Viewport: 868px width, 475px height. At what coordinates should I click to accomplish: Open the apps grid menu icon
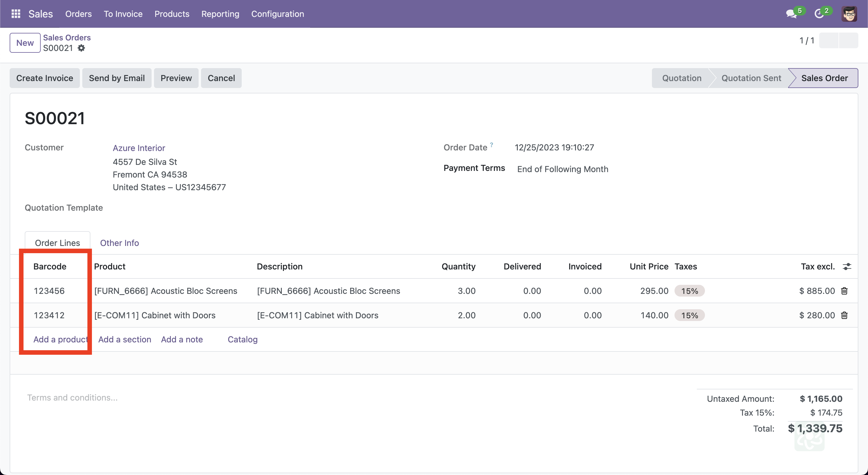pos(16,14)
